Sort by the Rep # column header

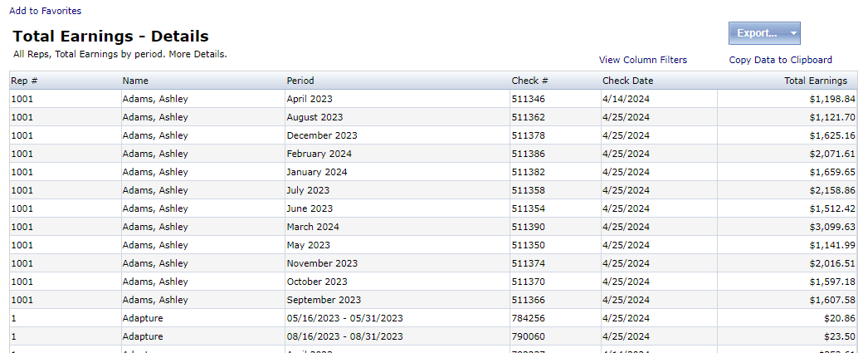tap(24, 81)
